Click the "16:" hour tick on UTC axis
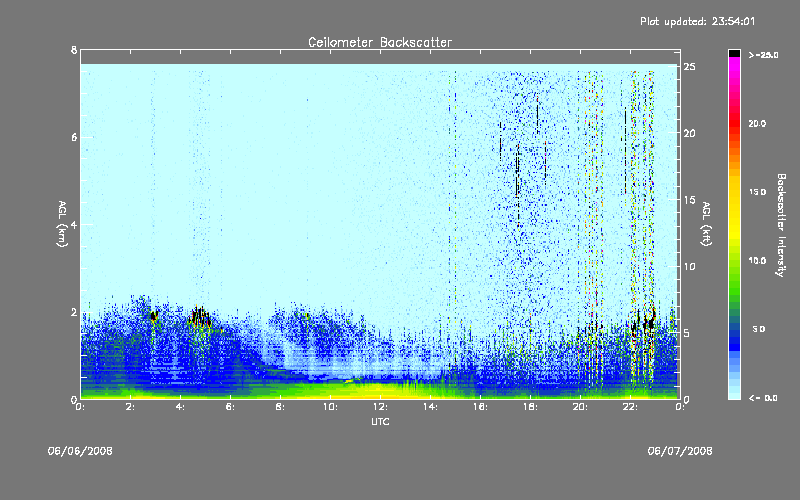 click(x=480, y=407)
